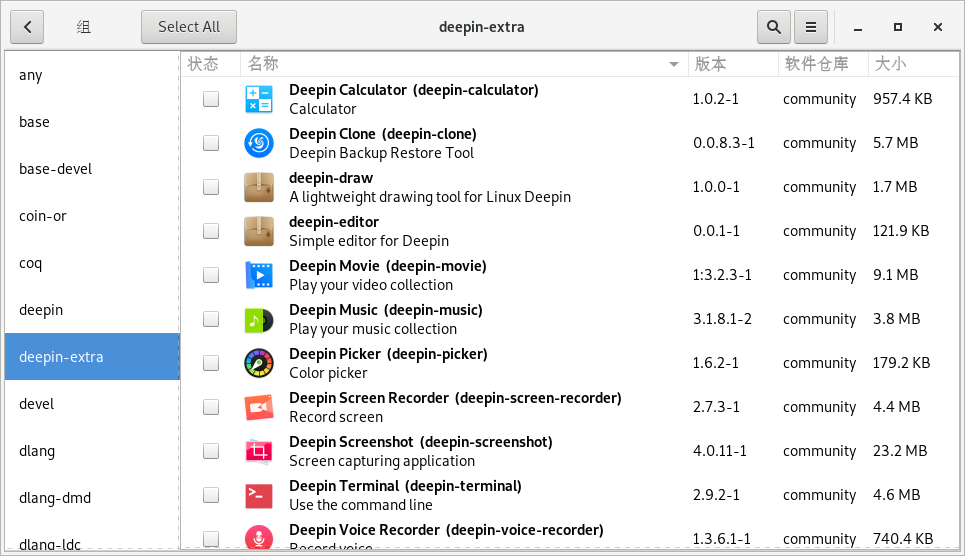965x556 pixels.
Task: Select the Deepin Picker checkbox
Action: click(211, 363)
